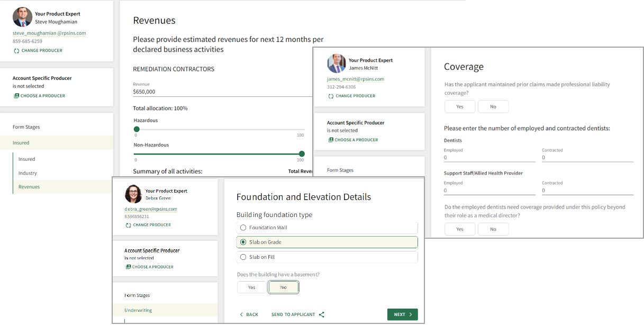644x325 pixels.
Task: Click the share icon beside Send to Applicant
Action: click(322, 314)
